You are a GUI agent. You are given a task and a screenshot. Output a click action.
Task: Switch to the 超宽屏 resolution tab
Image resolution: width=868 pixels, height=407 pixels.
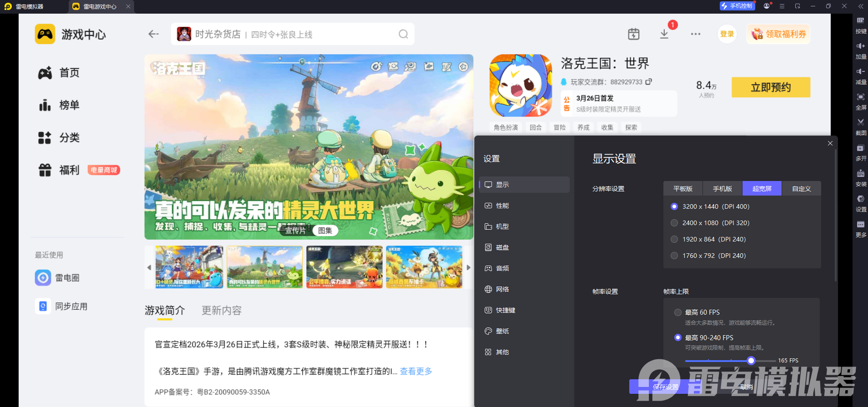tap(762, 189)
